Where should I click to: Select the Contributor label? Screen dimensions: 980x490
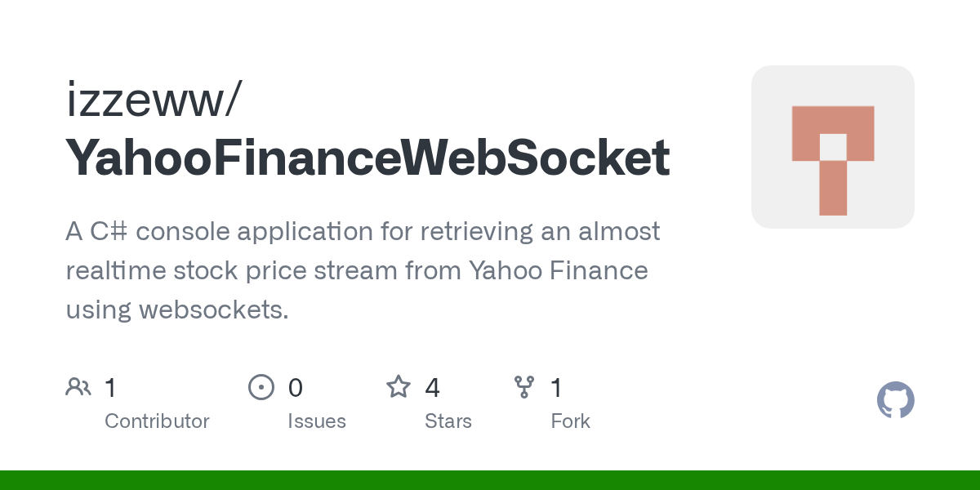click(x=157, y=421)
